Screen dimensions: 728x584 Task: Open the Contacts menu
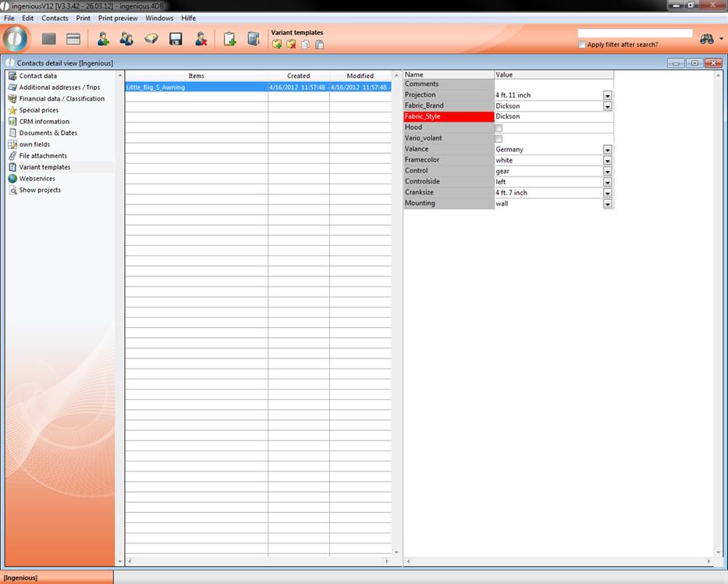click(x=55, y=18)
